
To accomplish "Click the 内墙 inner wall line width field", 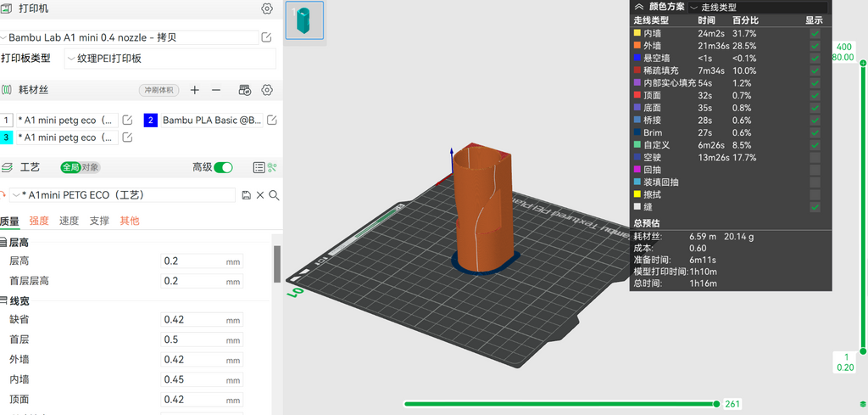I will (202, 379).
